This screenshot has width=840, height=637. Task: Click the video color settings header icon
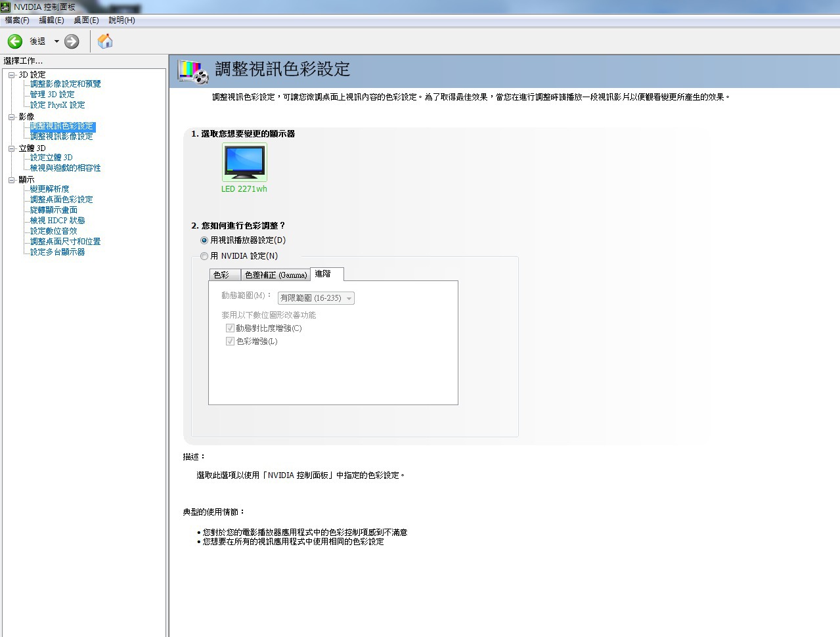pos(193,72)
